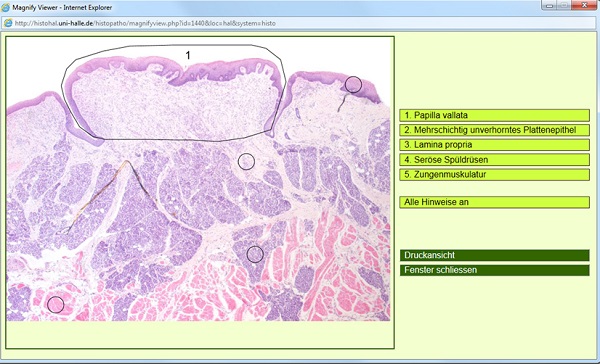Toggle hint 3. Lamina propria
This screenshot has width=600, height=364.
click(x=494, y=145)
